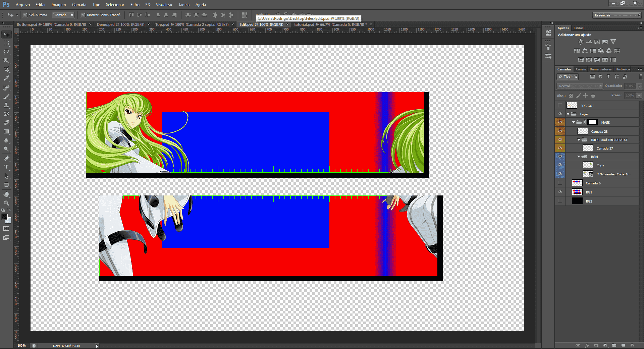Add a Channel Mixer adjustment
Image resolution: width=644 pixels, height=349 pixels.
(x=609, y=51)
